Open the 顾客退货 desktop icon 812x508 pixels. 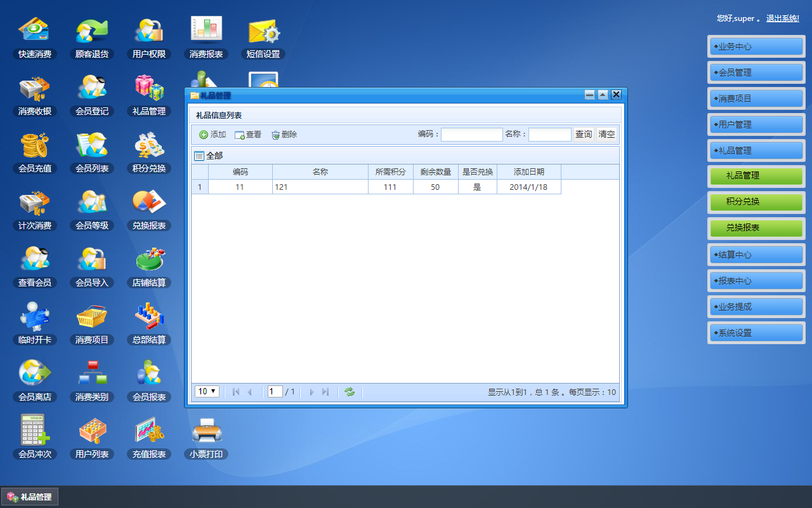tap(92, 38)
